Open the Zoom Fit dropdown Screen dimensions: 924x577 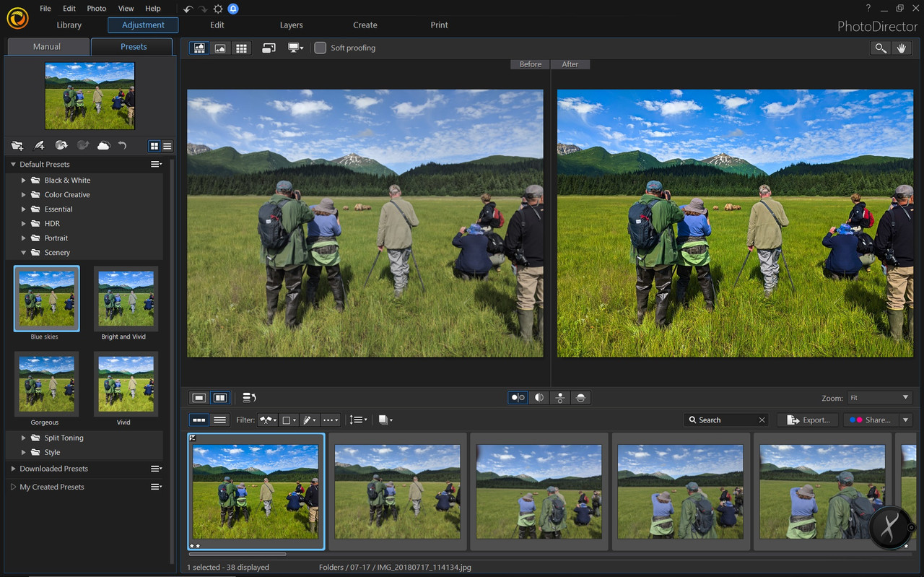click(x=880, y=398)
